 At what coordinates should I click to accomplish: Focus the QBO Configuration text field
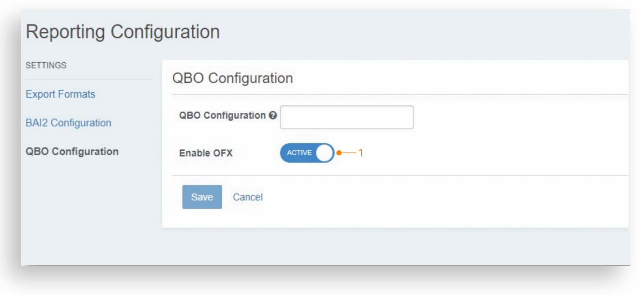pyautogui.click(x=347, y=117)
